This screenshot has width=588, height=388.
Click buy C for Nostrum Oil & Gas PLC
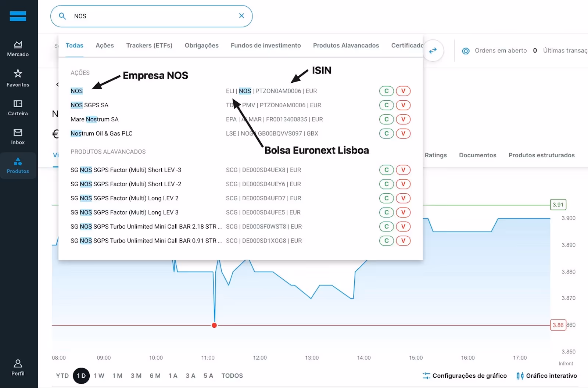click(386, 133)
